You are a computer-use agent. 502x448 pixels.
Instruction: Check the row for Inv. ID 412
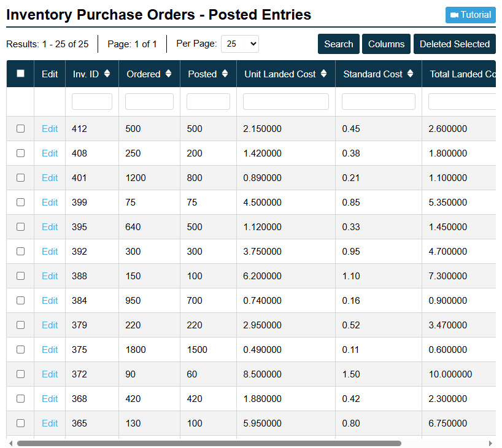point(20,129)
